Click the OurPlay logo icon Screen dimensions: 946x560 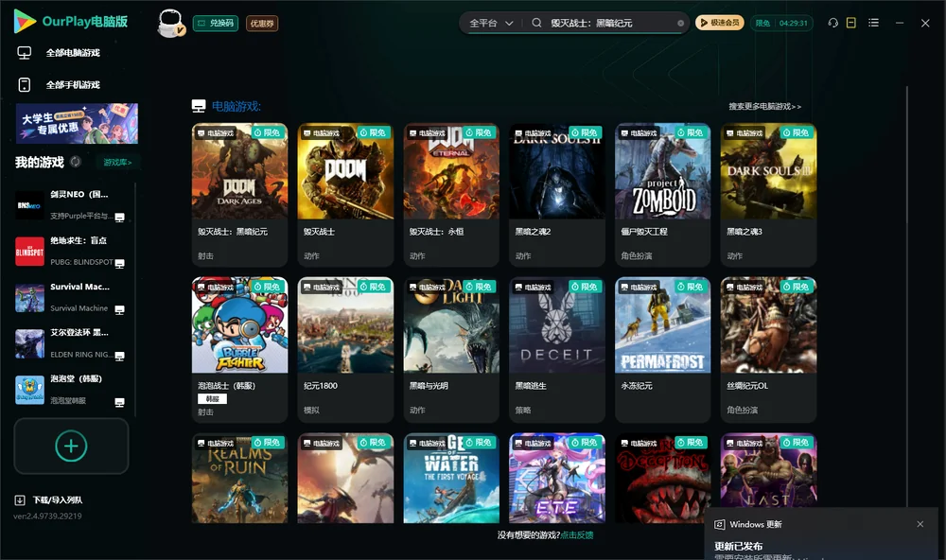tap(25, 21)
